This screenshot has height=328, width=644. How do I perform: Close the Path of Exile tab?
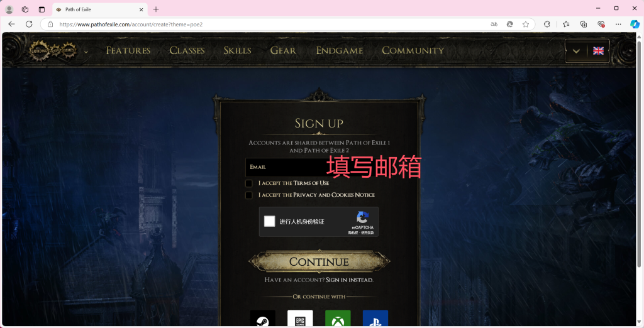[x=142, y=9]
